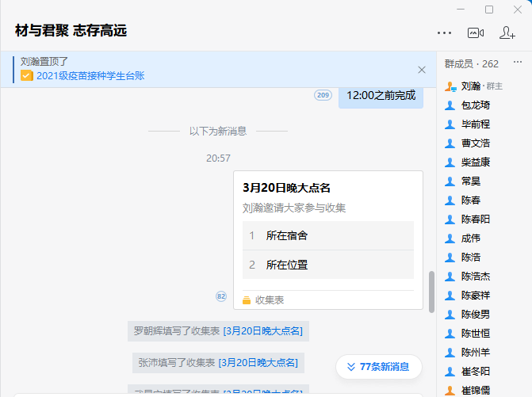532x397 pixels.
Task: Select the 所在宿舍 field row
Action: tap(327, 235)
